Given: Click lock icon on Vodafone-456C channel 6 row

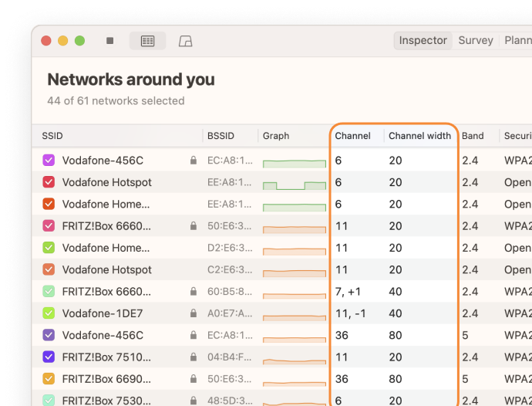Looking at the screenshot, I should point(194,160).
